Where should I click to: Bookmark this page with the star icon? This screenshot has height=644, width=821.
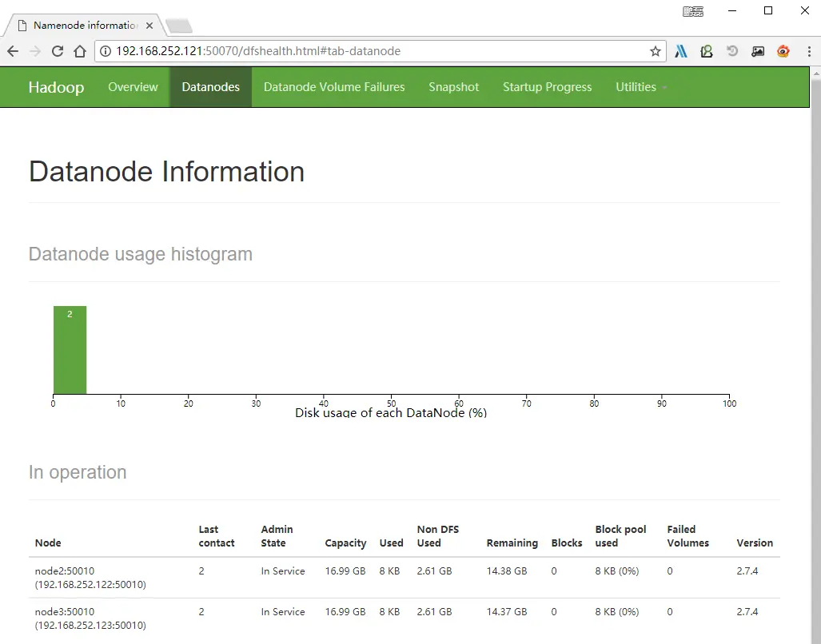tap(655, 51)
